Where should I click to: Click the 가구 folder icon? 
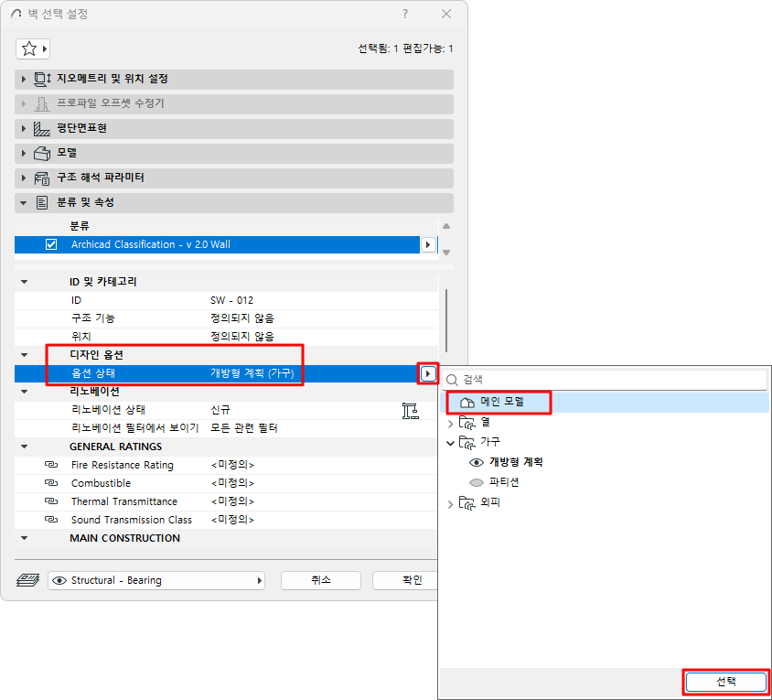(x=466, y=442)
